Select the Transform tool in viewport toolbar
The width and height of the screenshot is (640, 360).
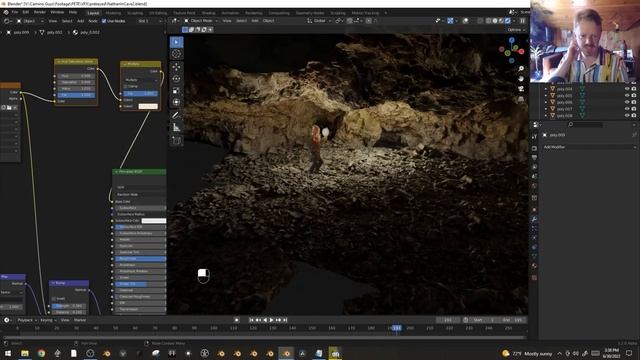point(176,102)
